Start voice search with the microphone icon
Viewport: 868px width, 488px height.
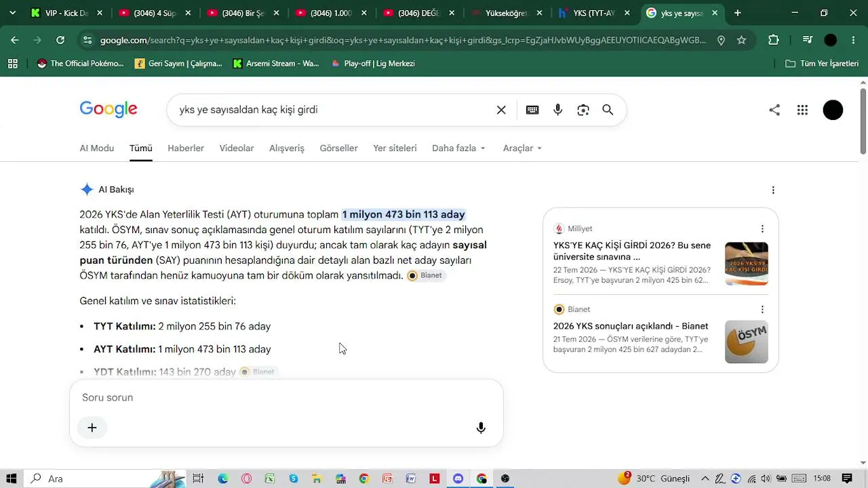click(x=558, y=110)
